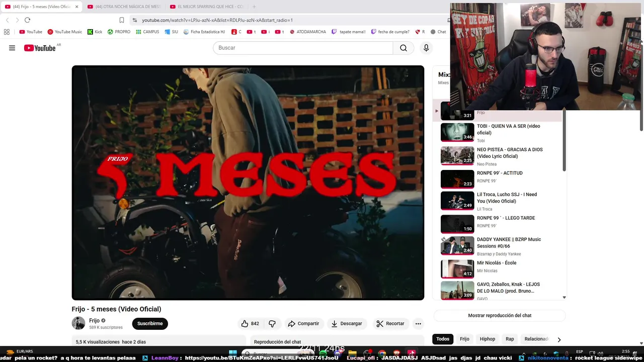Open the YouTube Music bookmark
This screenshot has height=362, width=644.
[64, 32]
